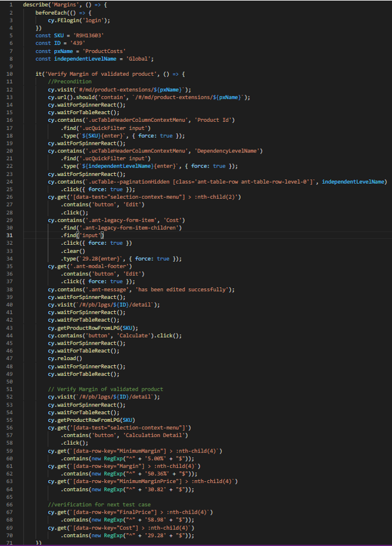Viewport: 392px width, 546px height.
Task: Click the 'has been edited successfully' string
Action: [x=185, y=289]
